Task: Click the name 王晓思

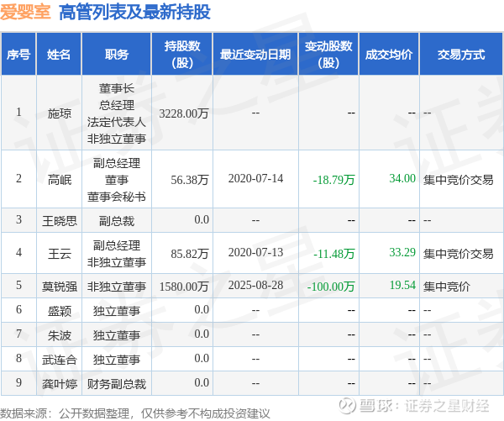Action: click(59, 221)
